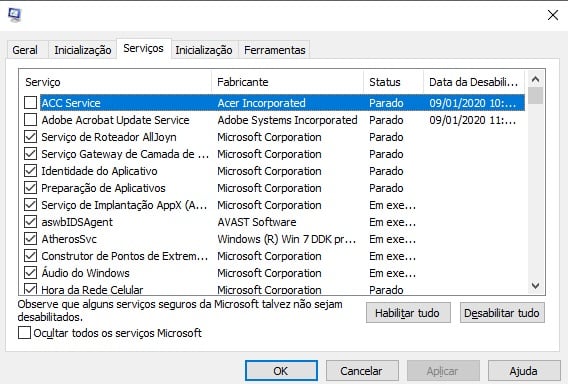Toggle Preparação de Aplicativos checkbox
The height and width of the screenshot is (384, 568).
coord(30,188)
